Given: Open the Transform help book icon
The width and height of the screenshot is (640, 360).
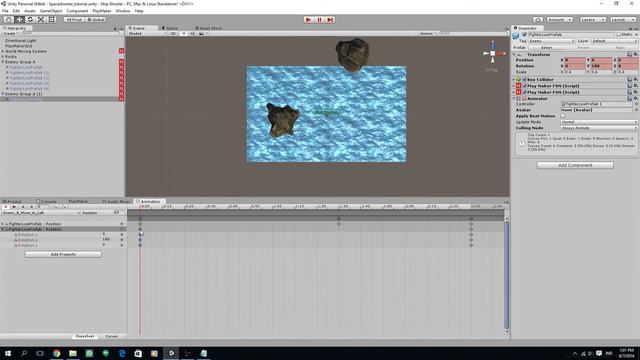Looking at the screenshot, I should (x=629, y=54).
